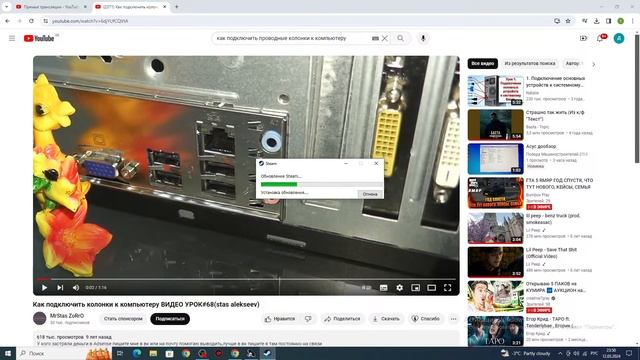Submit the search with the magnifier button
This screenshot has width=640, height=360.
[400, 38]
